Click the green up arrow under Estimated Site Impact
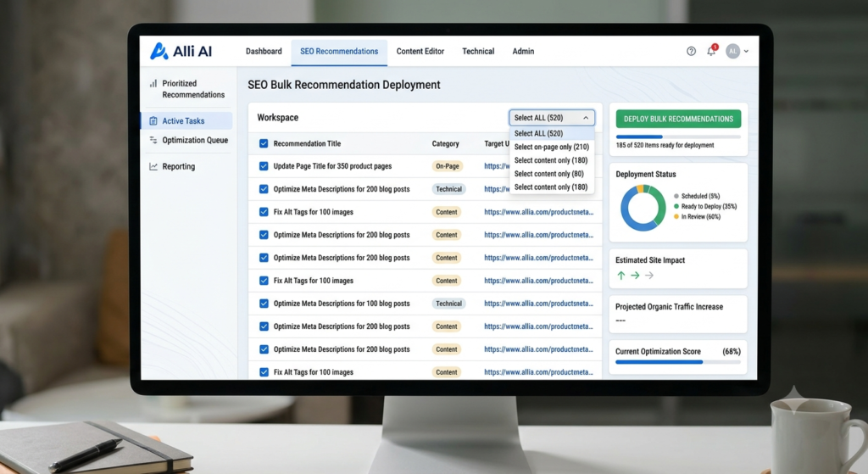Screen dimensions: 868x474 [621, 276]
